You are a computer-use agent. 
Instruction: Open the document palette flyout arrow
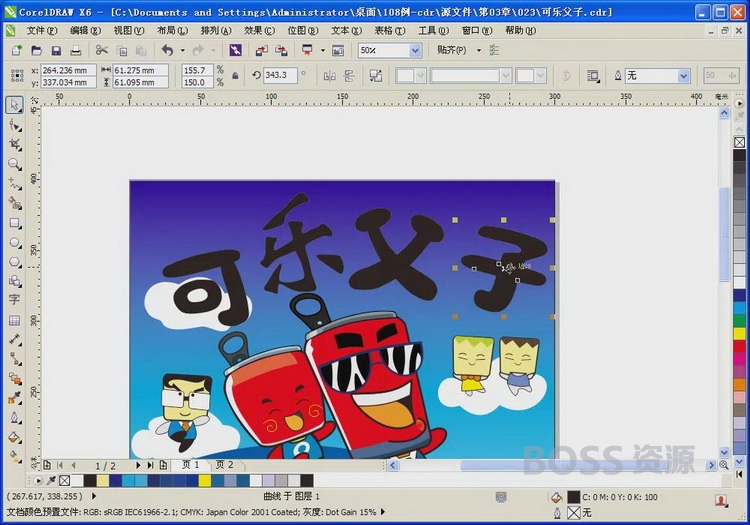[38, 480]
